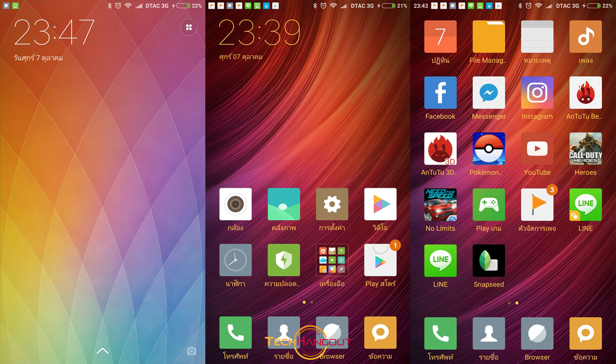Image resolution: width=616 pixels, height=364 pixels.
Task: Tap the inactive page dot on 23:39 home screen
Action: [x=312, y=302]
